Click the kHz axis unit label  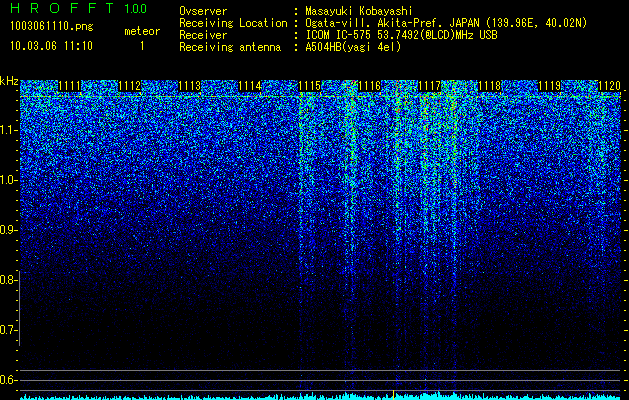coord(9,81)
